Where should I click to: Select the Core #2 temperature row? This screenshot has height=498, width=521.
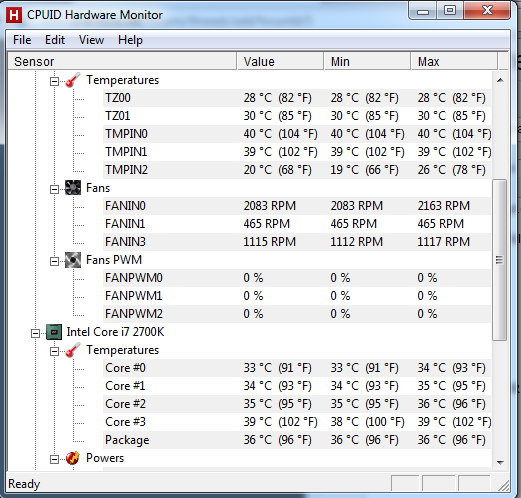(x=297, y=404)
